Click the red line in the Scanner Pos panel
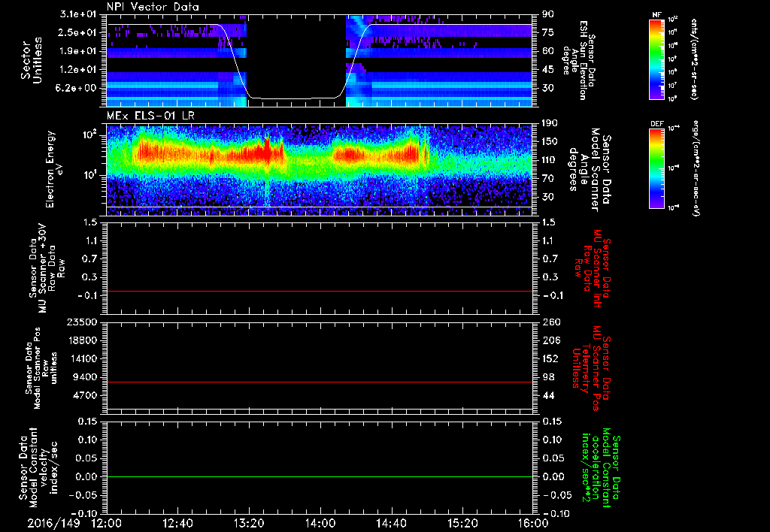 (x=320, y=382)
